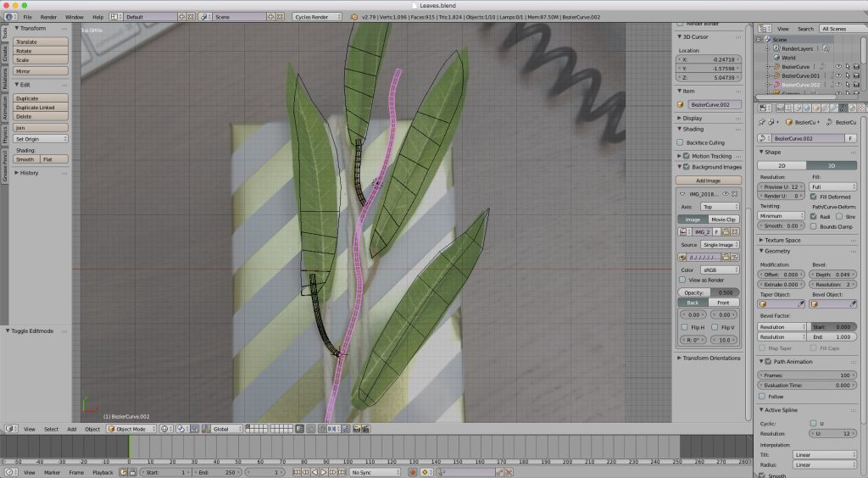Click the info editor type icon
Image resolution: width=868 pixels, height=478 pixels.
[10, 17]
